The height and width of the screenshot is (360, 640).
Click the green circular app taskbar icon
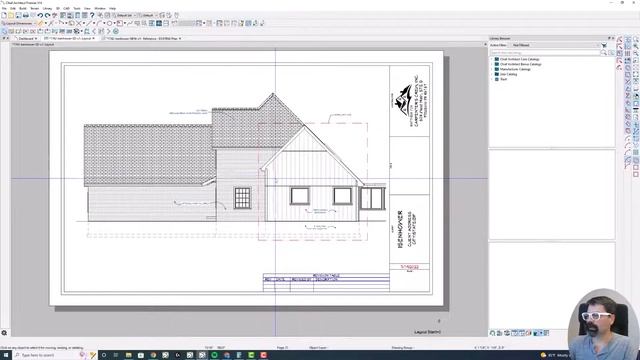(214, 355)
